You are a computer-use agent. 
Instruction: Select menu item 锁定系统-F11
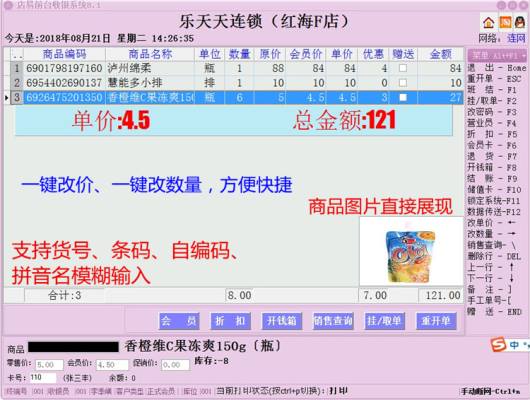coord(493,201)
